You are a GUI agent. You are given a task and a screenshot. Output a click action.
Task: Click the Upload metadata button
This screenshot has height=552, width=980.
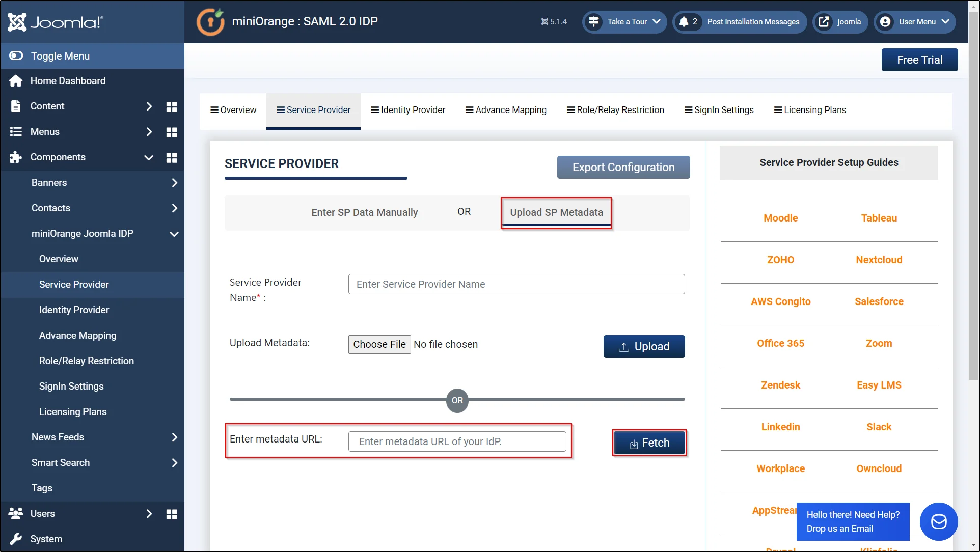(x=644, y=346)
